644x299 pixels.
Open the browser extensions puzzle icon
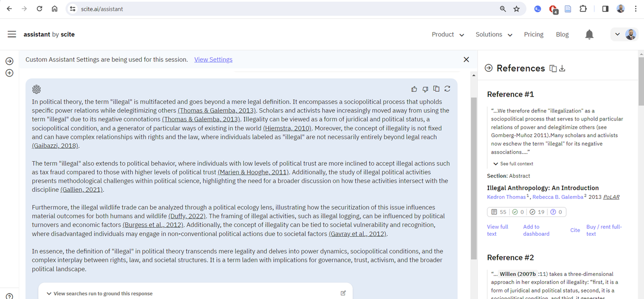point(584,9)
